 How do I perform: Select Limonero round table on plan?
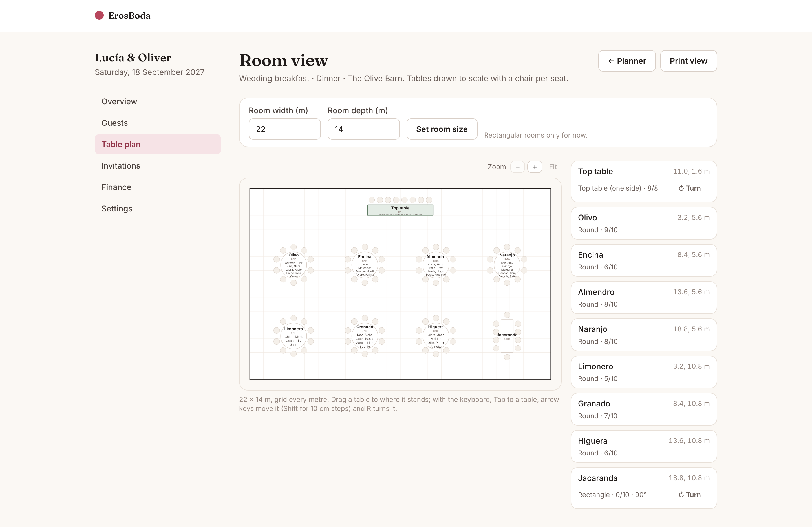(294, 336)
